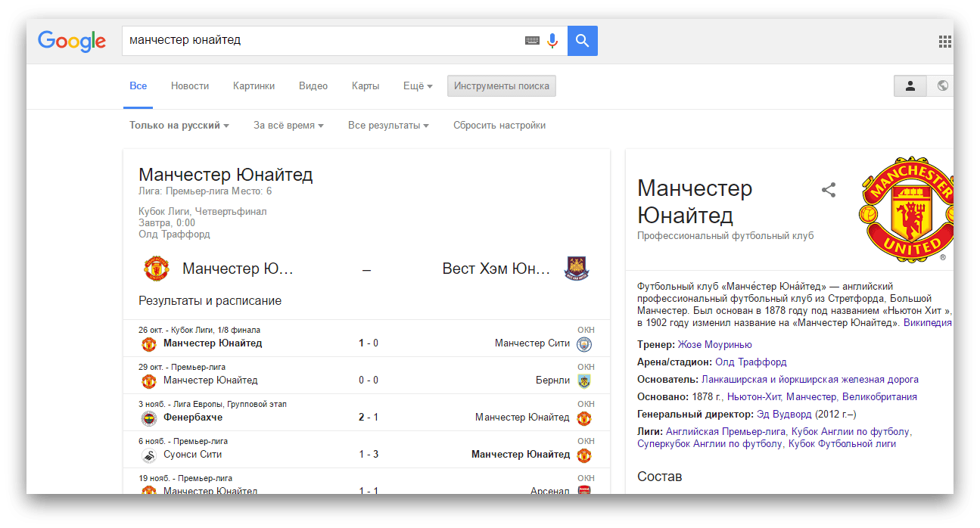
Task: Open the Ещё menu
Action: click(x=418, y=86)
